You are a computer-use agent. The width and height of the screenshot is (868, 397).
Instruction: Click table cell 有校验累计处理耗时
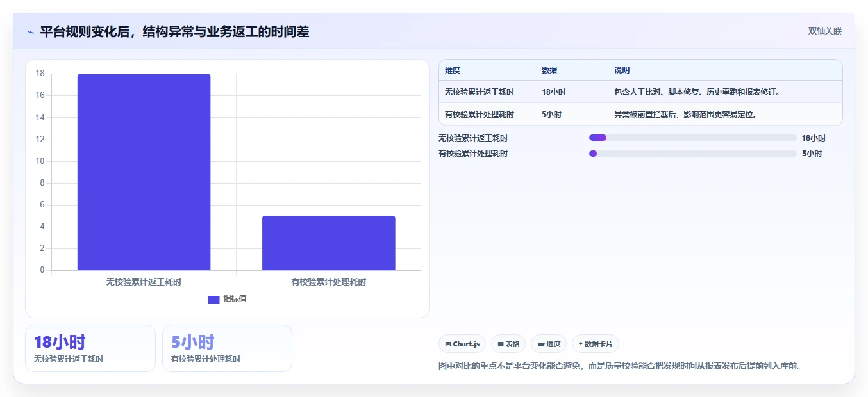480,115
